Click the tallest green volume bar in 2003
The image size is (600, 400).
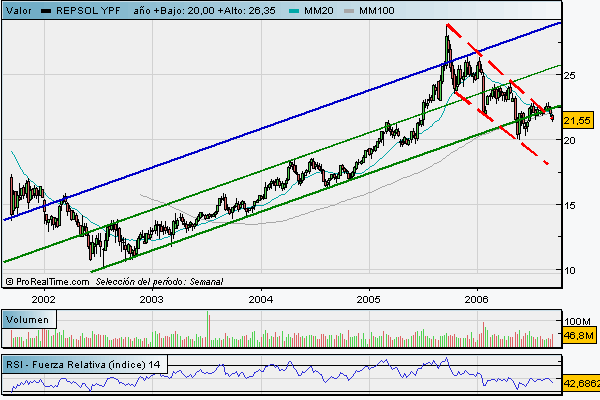coord(208,329)
